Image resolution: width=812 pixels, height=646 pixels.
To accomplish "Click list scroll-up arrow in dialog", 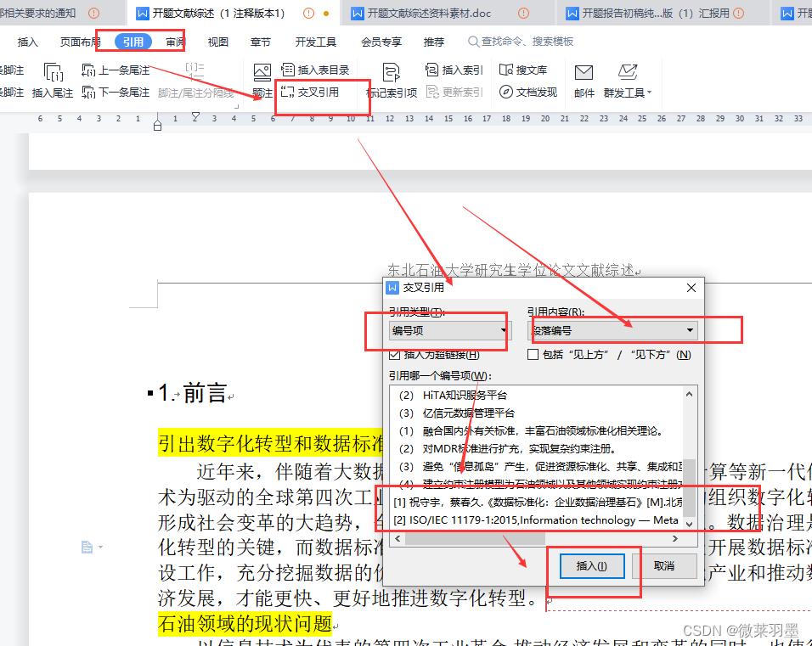I will [x=689, y=395].
